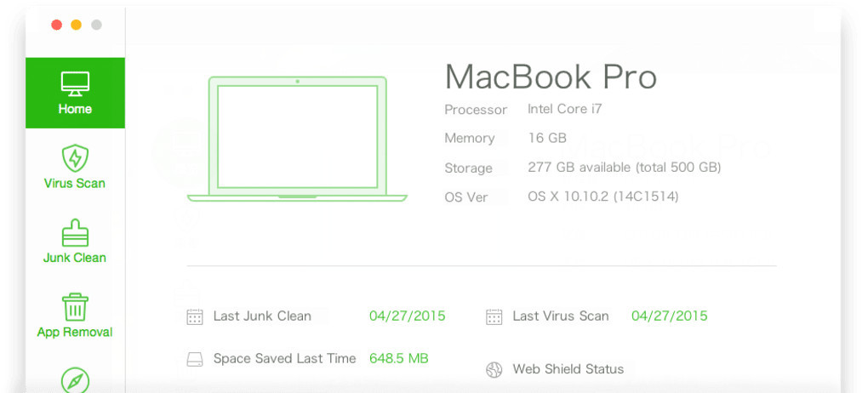Click the MacBook Pro heading

(551, 77)
